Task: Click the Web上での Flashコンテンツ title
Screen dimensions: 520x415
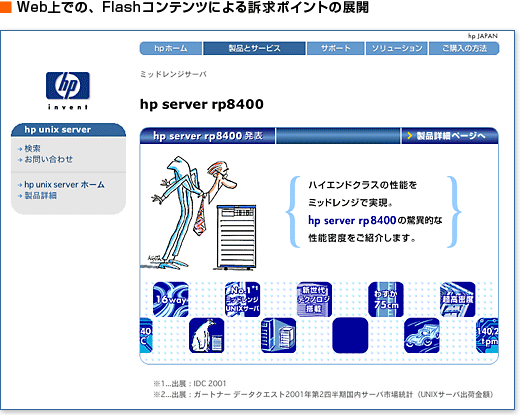Action: click(193, 7)
